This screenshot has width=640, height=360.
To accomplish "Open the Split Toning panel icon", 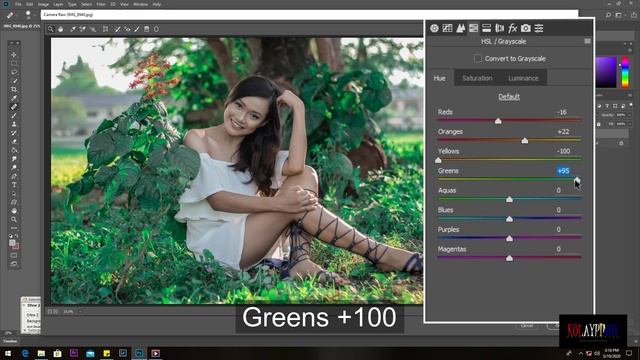I will point(487,28).
